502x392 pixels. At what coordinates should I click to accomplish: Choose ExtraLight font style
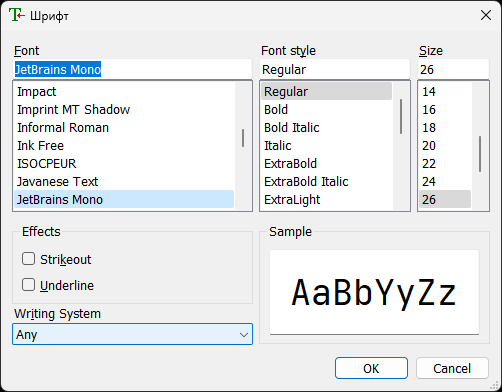coord(326,199)
